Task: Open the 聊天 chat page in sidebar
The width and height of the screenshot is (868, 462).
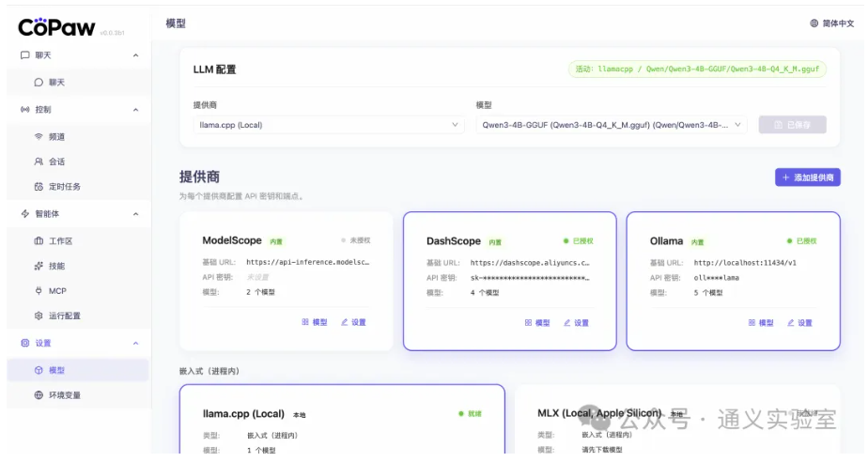Action: (78, 83)
